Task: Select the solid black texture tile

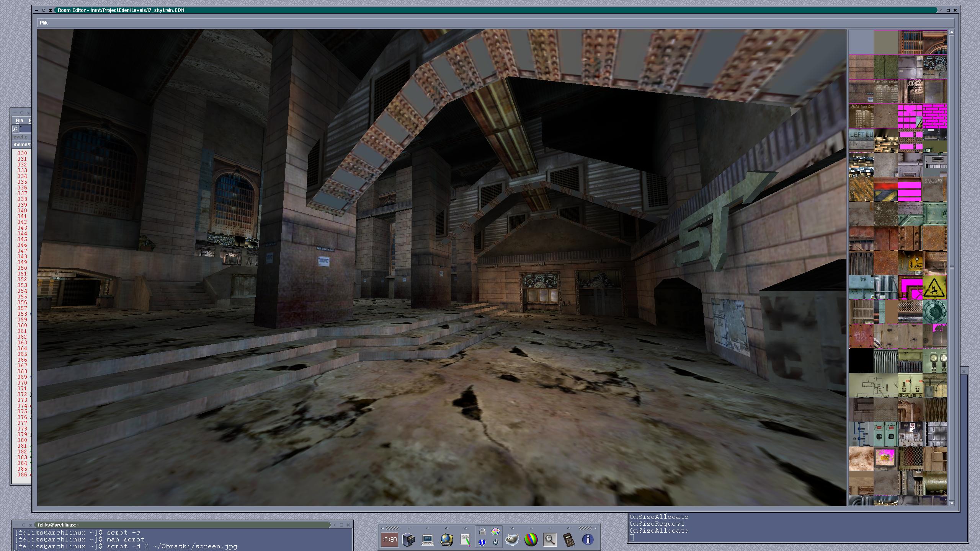Action: [x=861, y=361]
